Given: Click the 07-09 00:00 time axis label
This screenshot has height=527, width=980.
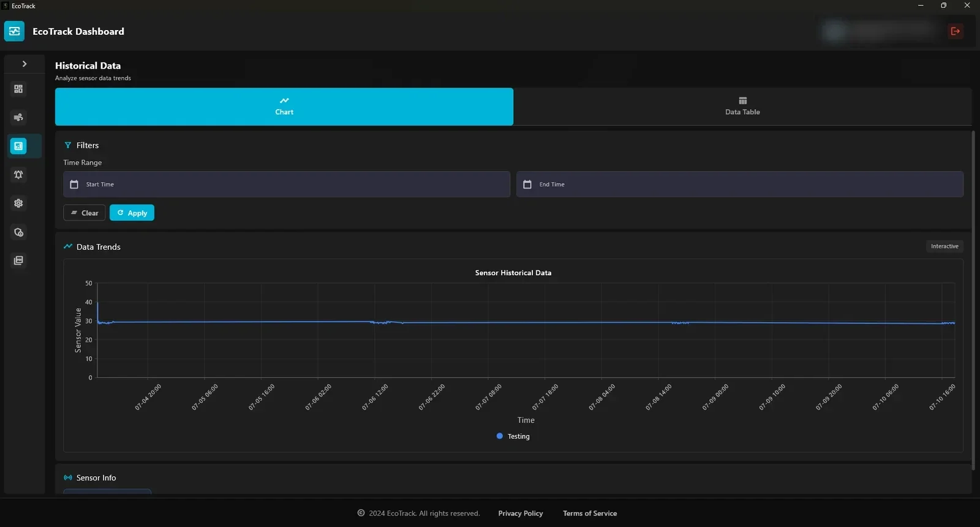Looking at the screenshot, I should [715, 397].
